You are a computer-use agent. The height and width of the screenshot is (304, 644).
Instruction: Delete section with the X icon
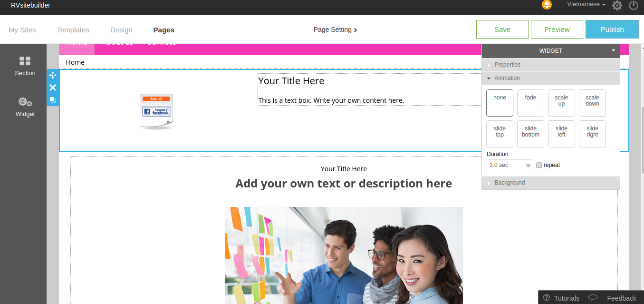click(53, 88)
